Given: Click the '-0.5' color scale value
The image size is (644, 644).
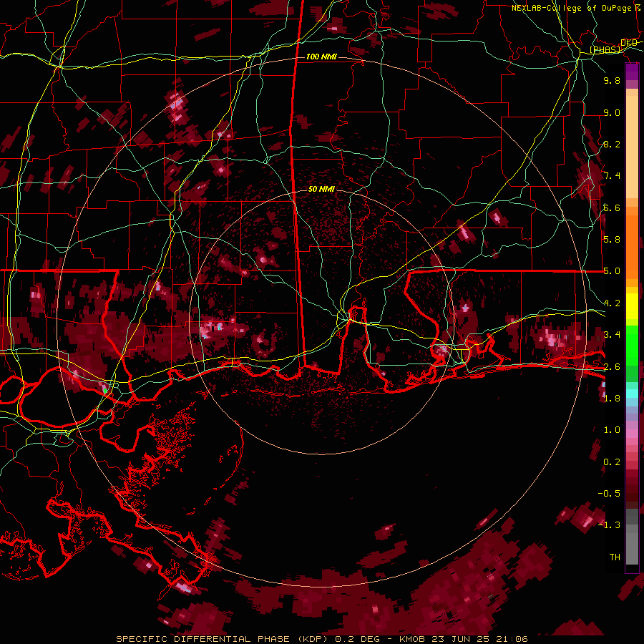Looking at the screenshot, I should tap(610, 494).
